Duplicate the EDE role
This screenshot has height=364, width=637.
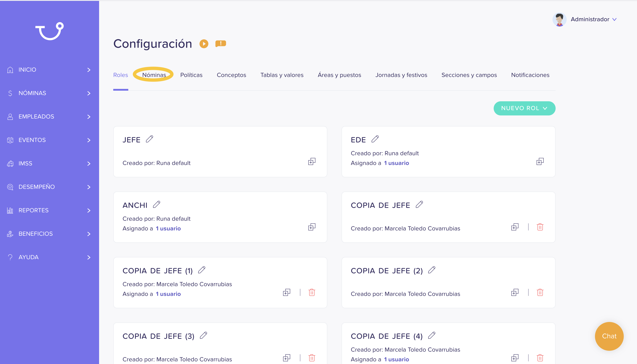pos(540,161)
